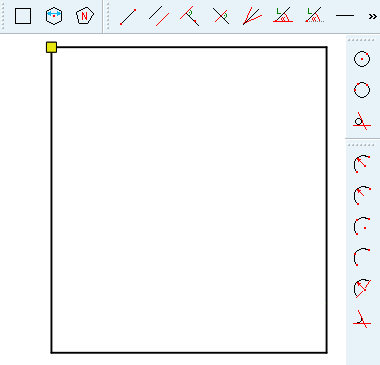Select the angle bisector tool

click(x=252, y=16)
